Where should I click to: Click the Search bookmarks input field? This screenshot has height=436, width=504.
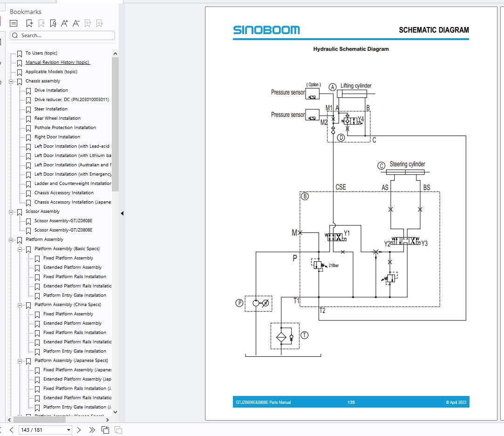pos(62,35)
